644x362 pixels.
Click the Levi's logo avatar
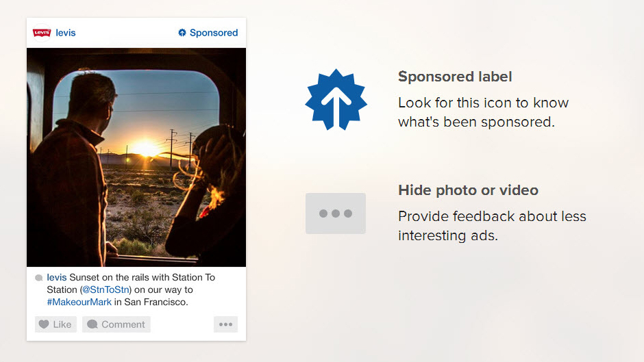pyautogui.click(x=42, y=33)
